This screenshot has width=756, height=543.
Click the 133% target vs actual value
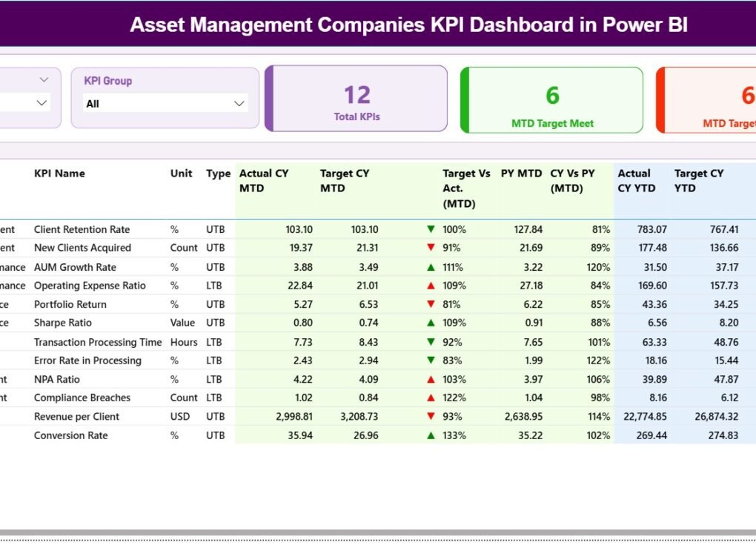(454, 435)
